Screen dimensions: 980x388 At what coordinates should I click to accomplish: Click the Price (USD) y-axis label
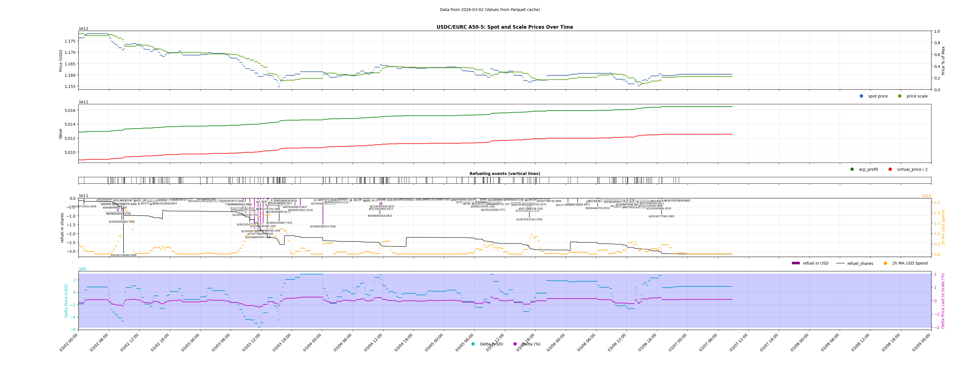click(61, 60)
